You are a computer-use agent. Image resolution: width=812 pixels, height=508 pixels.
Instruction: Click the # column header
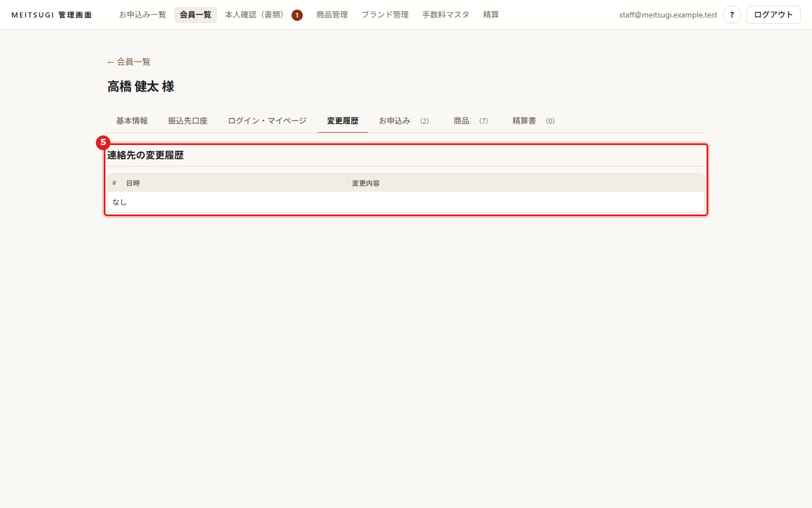[114, 183]
